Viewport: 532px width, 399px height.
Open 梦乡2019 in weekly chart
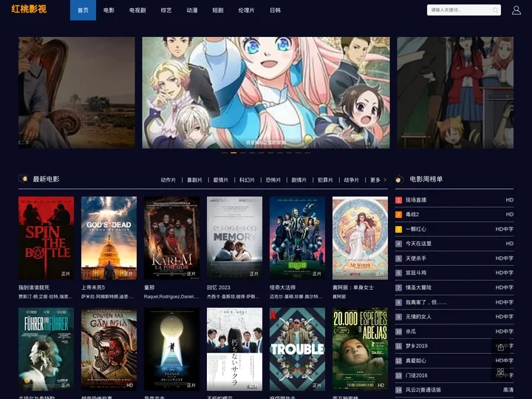pyautogui.click(x=416, y=346)
